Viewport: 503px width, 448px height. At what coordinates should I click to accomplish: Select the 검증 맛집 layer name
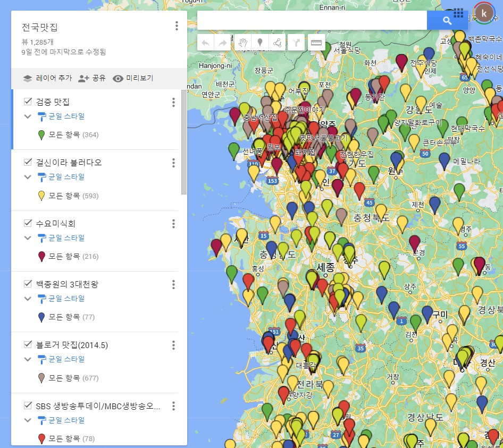tap(53, 102)
